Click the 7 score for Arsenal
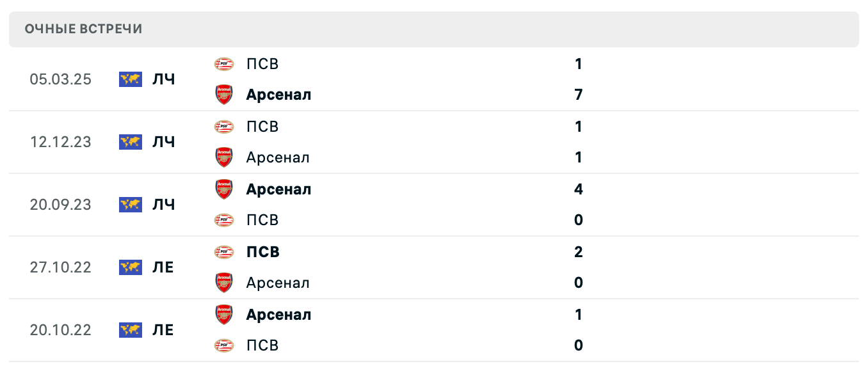 (x=579, y=95)
